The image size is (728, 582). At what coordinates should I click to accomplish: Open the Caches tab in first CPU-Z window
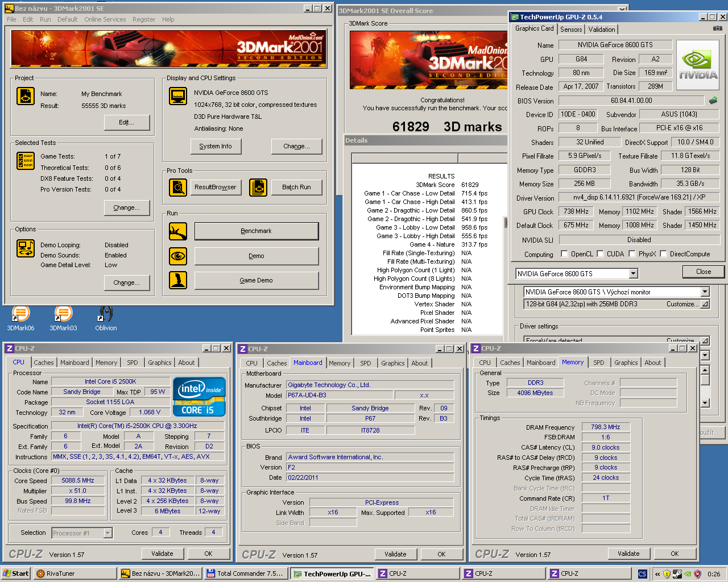click(x=44, y=363)
